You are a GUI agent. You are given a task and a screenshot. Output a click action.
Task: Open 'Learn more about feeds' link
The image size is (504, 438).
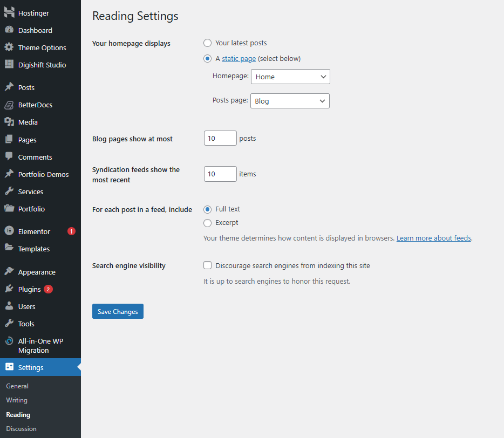[x=433, y=238]
